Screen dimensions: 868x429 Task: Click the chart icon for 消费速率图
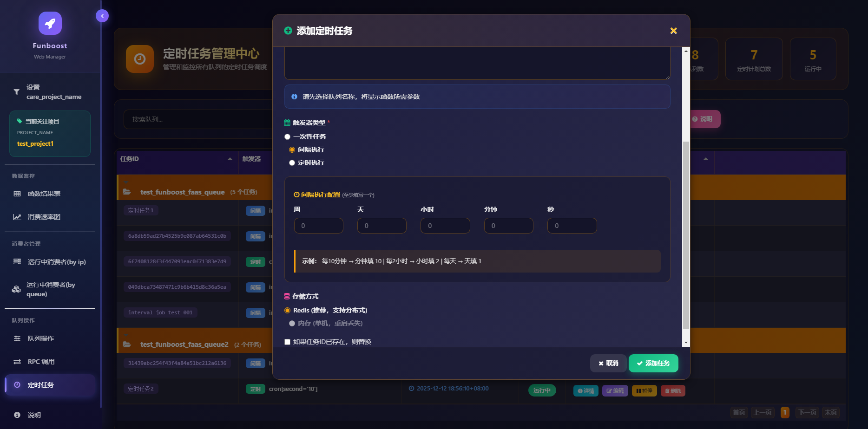[17, 217]
